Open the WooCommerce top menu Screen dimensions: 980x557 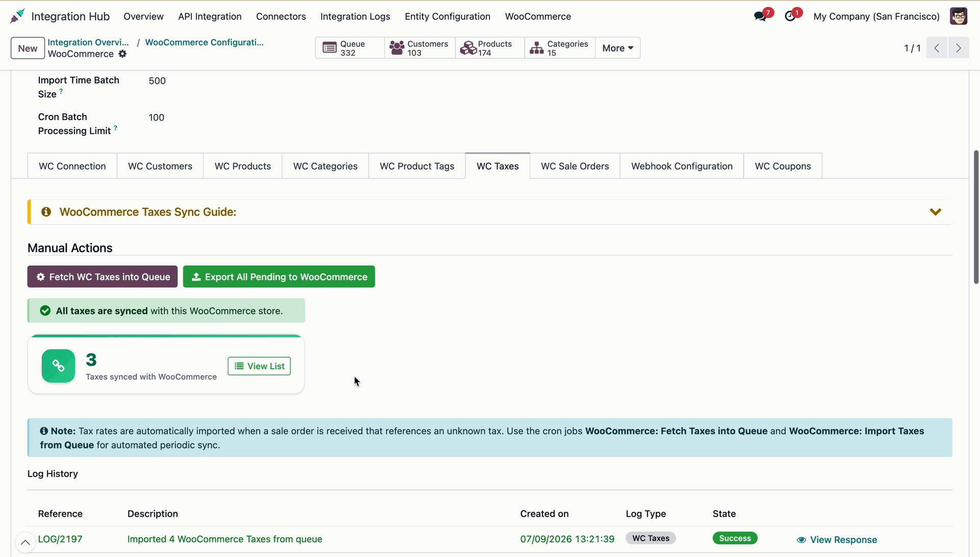point(538,16)
